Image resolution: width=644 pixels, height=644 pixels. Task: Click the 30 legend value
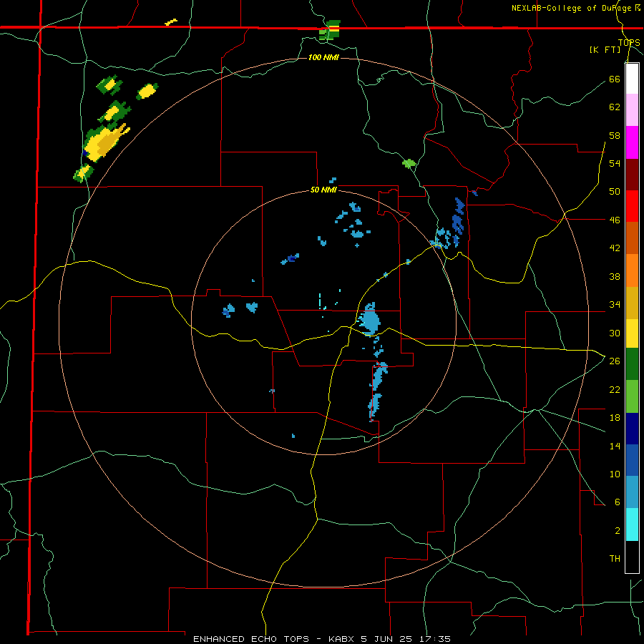pyautogui.click(x=615, y=333)
